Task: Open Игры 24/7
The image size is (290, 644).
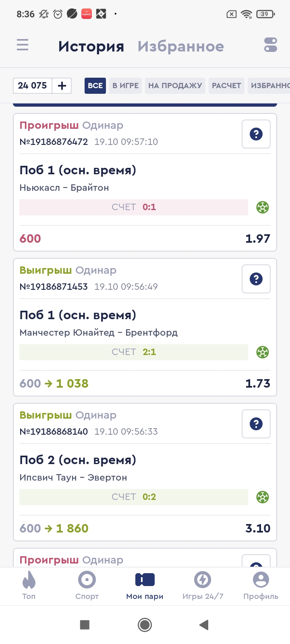Action: pos(203,586)
